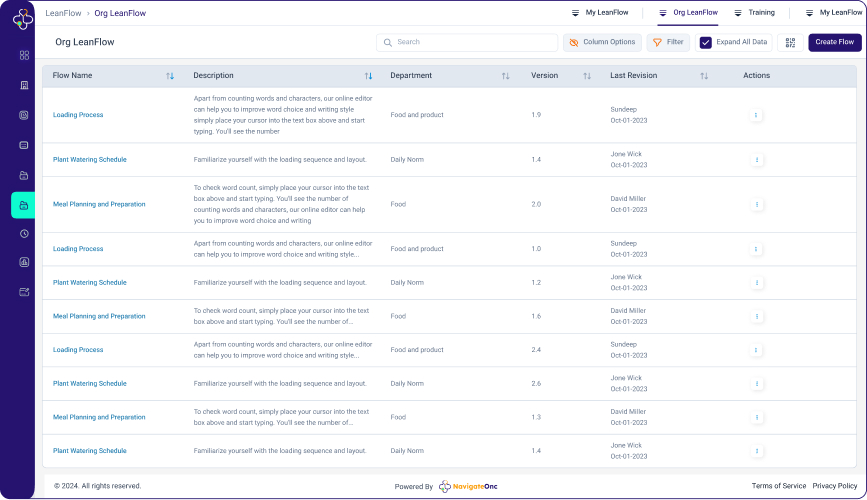The image size is (867, 500).
Task: Open actions menu for Meal Planning version 2.0
Action: pos(756,204)
